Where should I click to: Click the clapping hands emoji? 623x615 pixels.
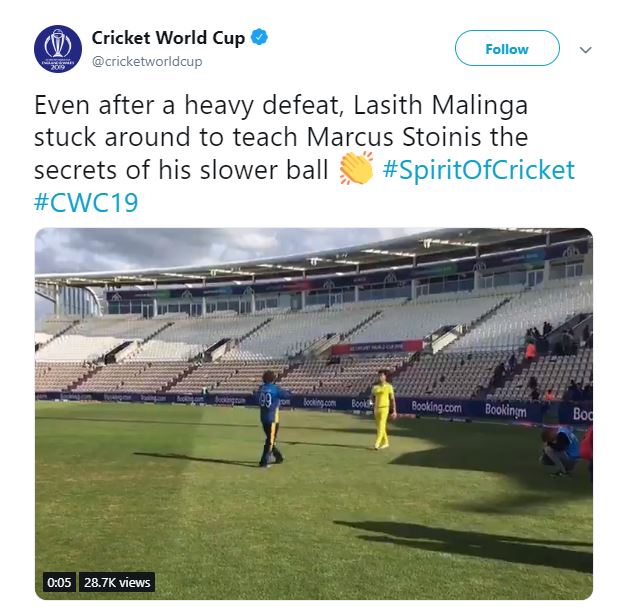click(x=355, y=170)
